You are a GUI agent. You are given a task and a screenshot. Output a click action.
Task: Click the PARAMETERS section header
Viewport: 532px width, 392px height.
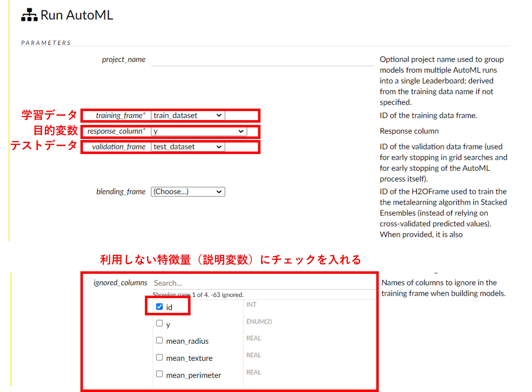tap(46, 43)
